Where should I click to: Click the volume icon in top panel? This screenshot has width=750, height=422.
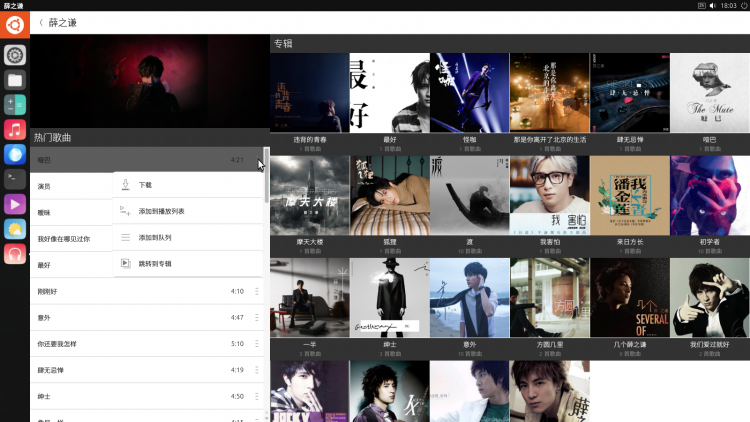pos(713,5)
